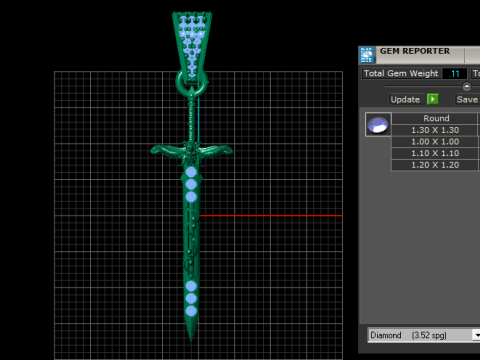The image size is (480, 360).
Task: Select the 1.00 X 1.00 row
Action: click(x=435, y=142)
